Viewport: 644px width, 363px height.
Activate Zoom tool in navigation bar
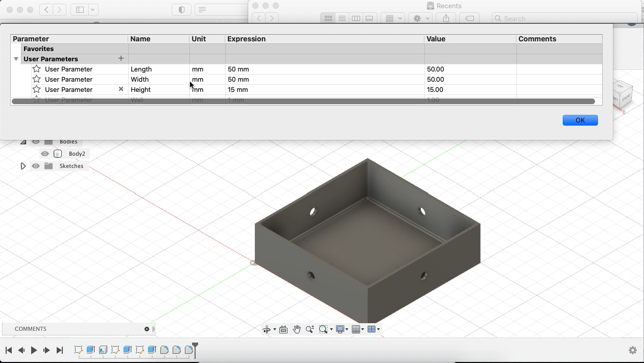point(309,329)
